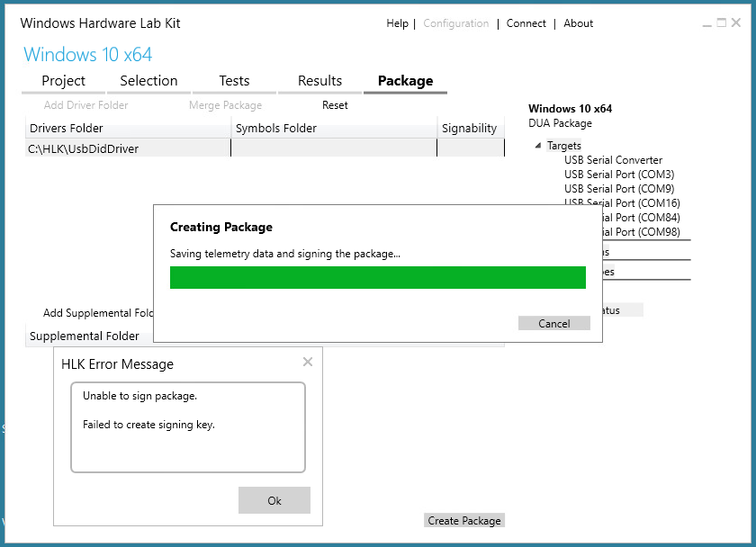Viewport: 756px width, 547px height.
Task: Select the USB Serial Converter target
Action: pyautogui.click(x=613, y=159)
